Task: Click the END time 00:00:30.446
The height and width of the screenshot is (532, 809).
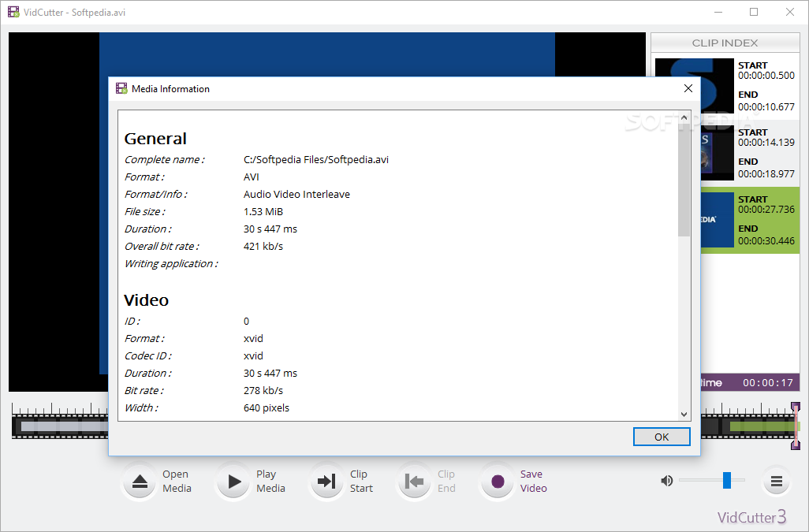Action: (x=766, y=240)
